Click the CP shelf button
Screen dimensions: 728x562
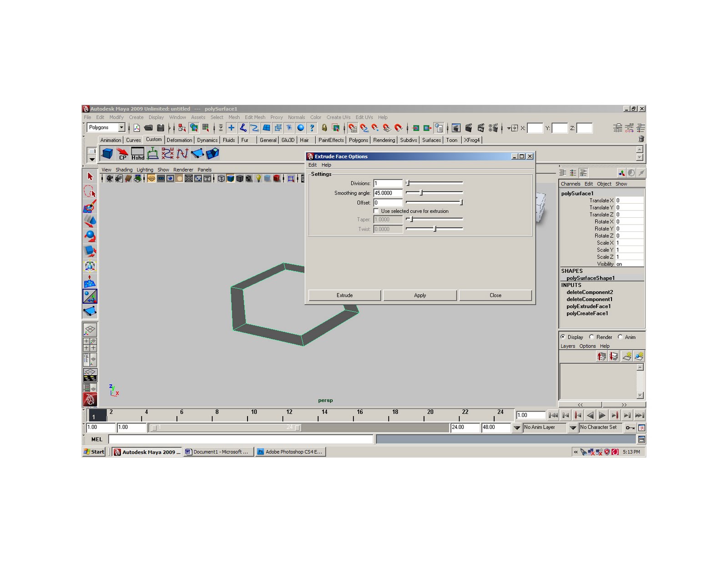click(x=122, y=154)
